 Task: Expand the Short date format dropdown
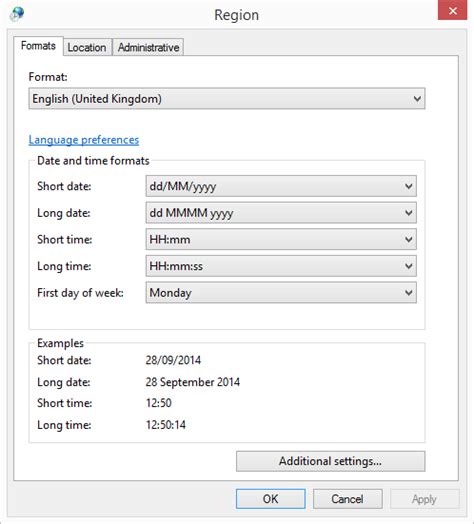[x=281, y=186]
